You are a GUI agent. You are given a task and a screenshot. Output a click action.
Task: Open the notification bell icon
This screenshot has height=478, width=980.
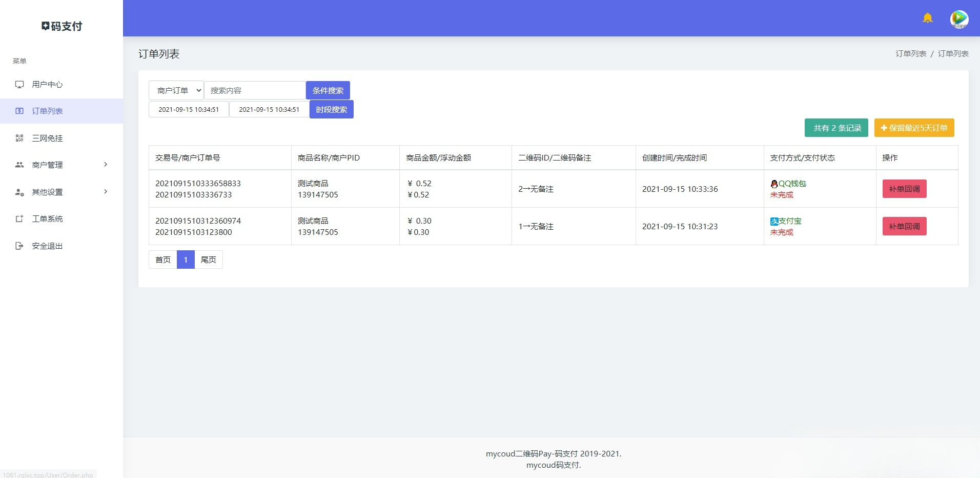tap(927, 18)
